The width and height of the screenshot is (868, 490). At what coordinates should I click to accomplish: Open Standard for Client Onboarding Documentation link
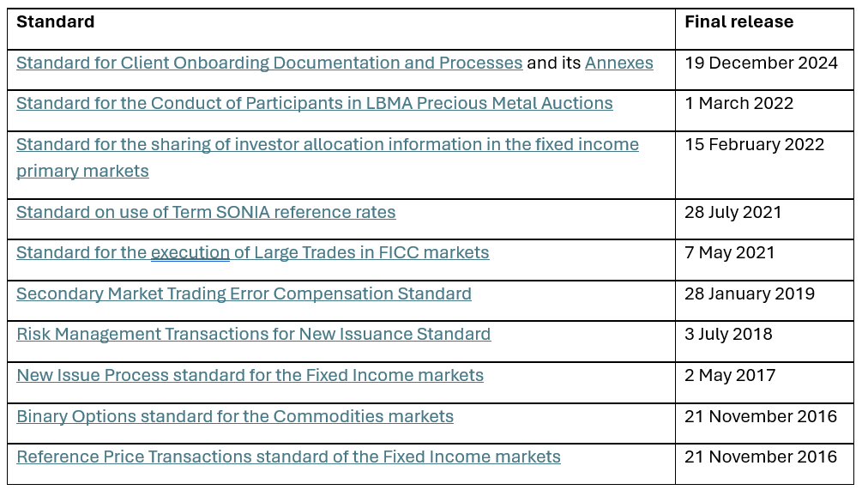tap(269, 64)
